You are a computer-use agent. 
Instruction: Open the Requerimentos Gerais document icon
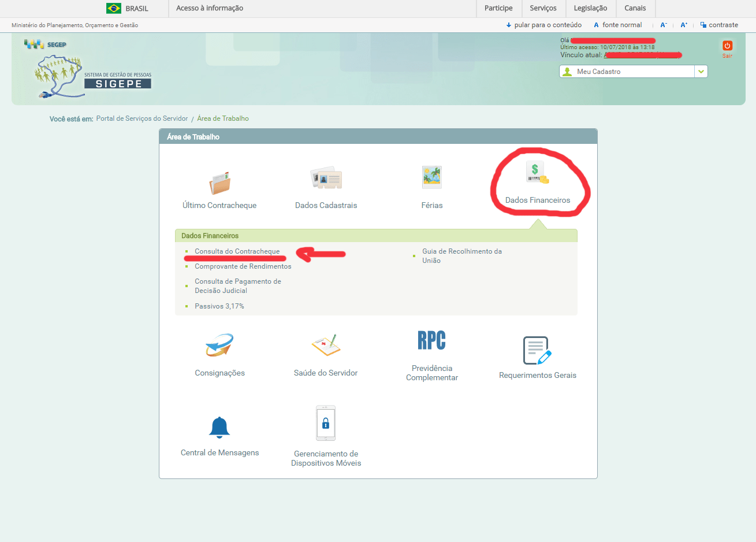(x=537, y=351)
